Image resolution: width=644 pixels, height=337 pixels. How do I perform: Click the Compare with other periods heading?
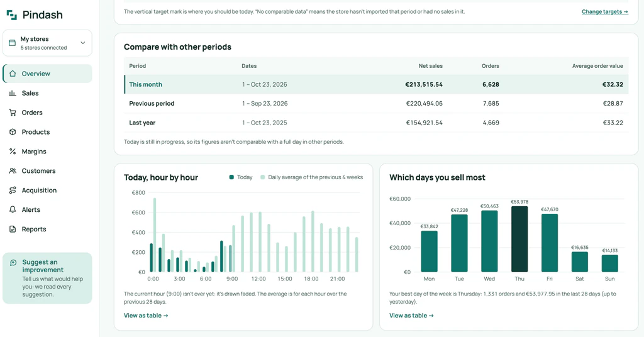click(x=177, y=47)
